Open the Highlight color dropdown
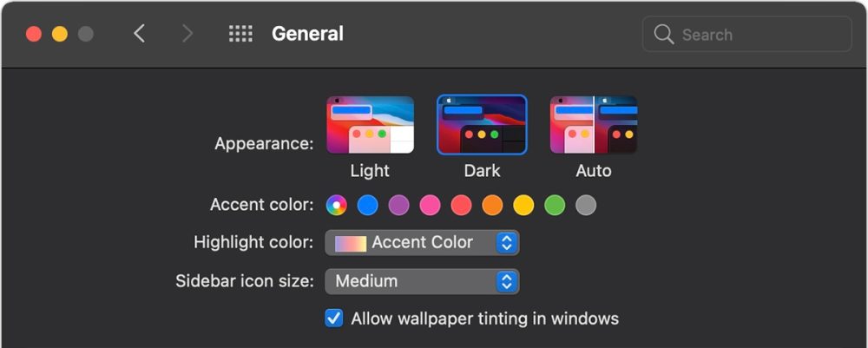 click(422, 243)
